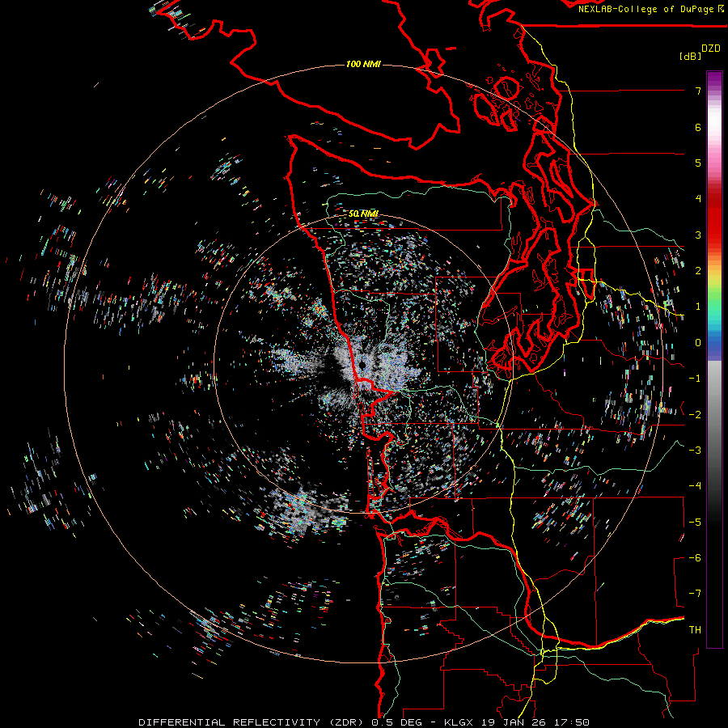
Task: Click the KLGX radar site identifier
Action: click(x=459, y=722)
